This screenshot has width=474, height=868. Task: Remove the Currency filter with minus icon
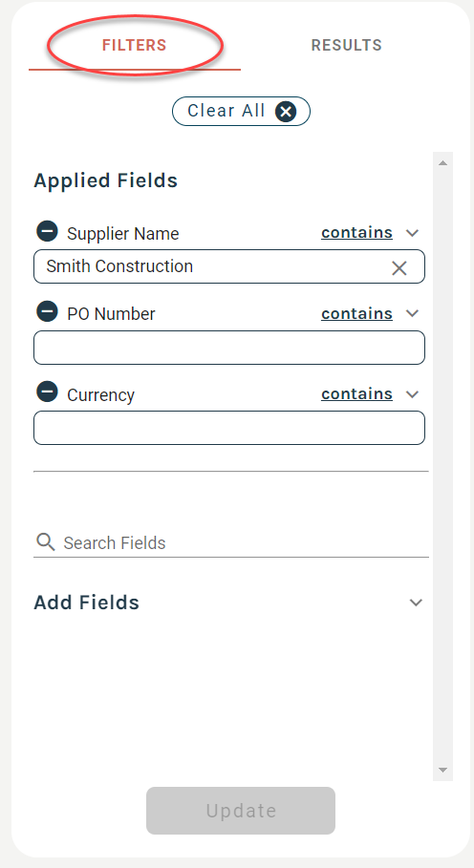click(x=47, y=392)
